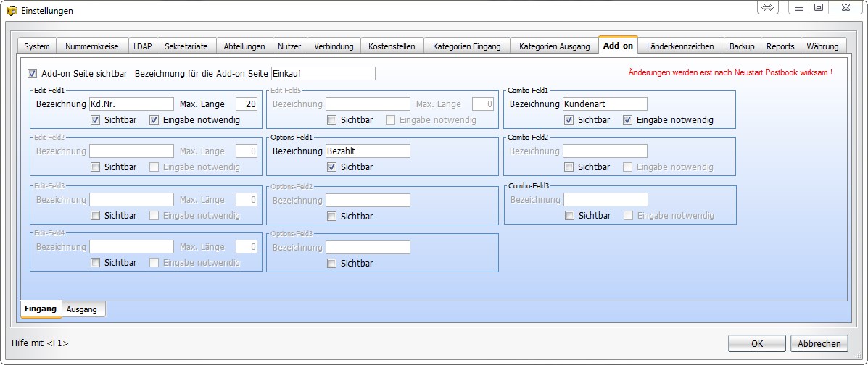Image resolution: width=868 pixels, height=365 pixels.
Task: Go to the Backup tab
Action: coord(742,46)
